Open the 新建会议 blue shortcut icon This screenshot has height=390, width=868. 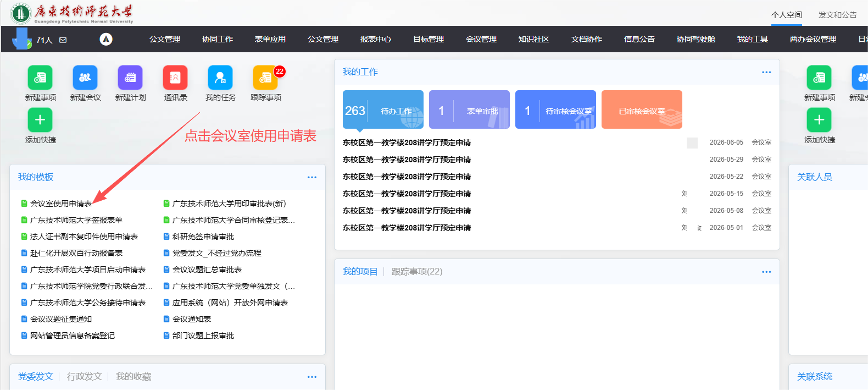(x=85, y=78)
